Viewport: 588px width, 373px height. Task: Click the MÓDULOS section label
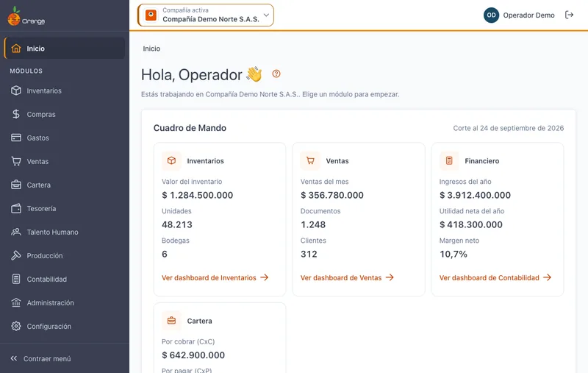(x=26, y=71)
